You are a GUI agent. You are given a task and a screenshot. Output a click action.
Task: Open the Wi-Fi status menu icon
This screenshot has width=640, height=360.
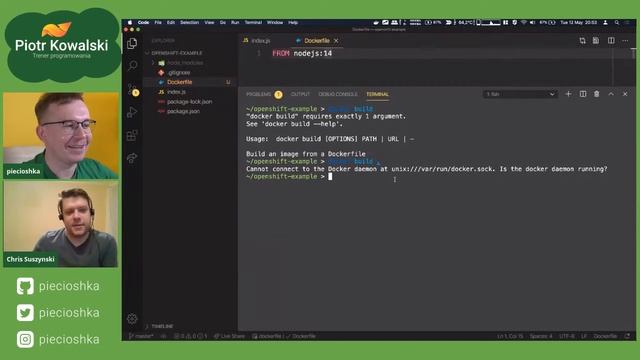[524, 22]
